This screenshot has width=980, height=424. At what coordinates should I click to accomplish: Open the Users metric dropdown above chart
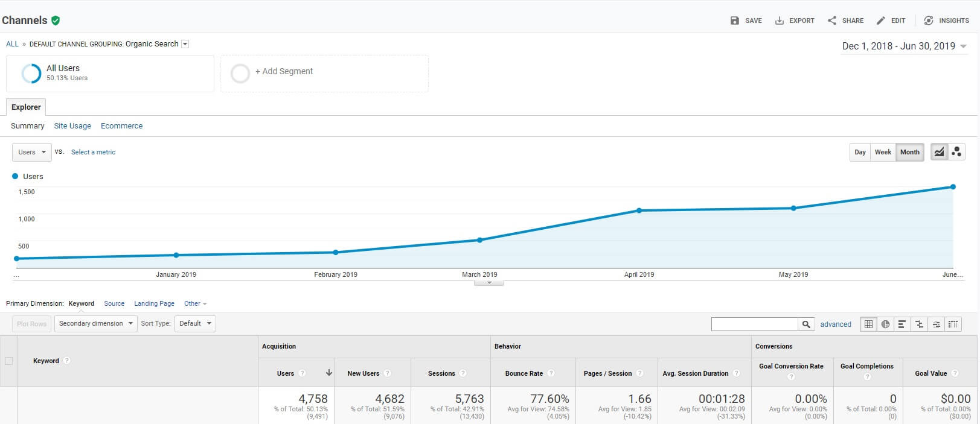(31, 152)
